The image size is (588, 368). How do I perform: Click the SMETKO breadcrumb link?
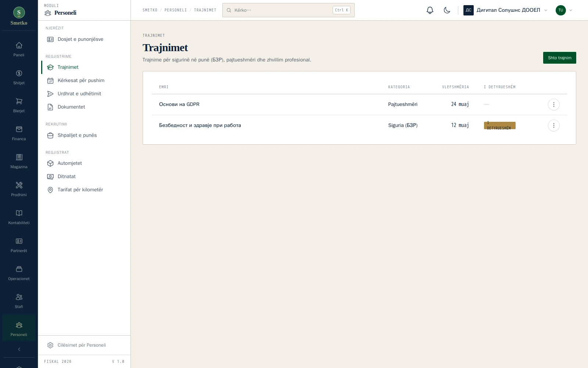(x=150, y=10)
